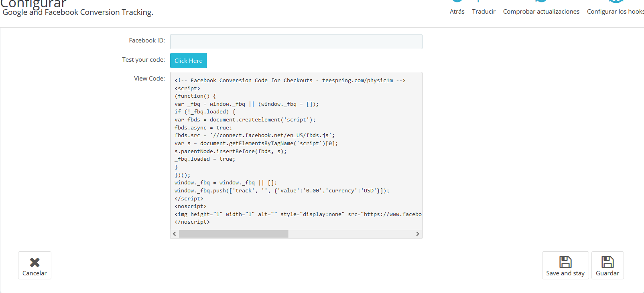
Task: Click the 'Google and Facebook Conversion Tracking.' subtitle
Action: tap(78, 12)
